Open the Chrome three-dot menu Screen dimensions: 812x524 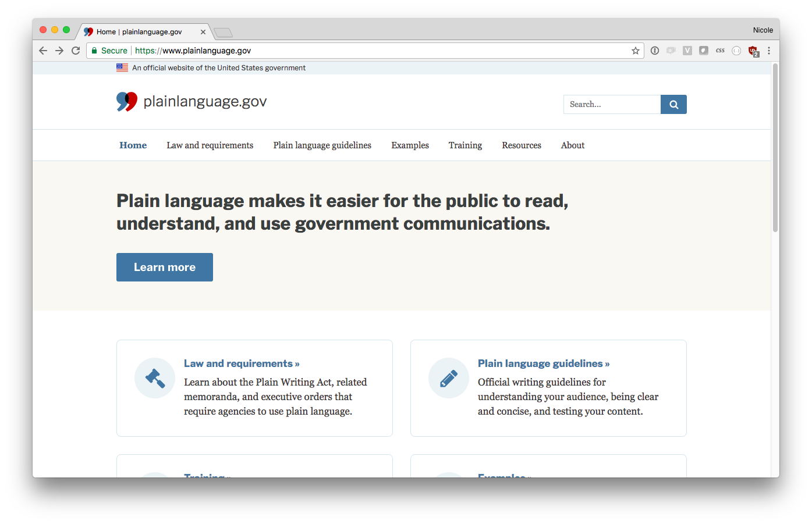tap(769, 51)
